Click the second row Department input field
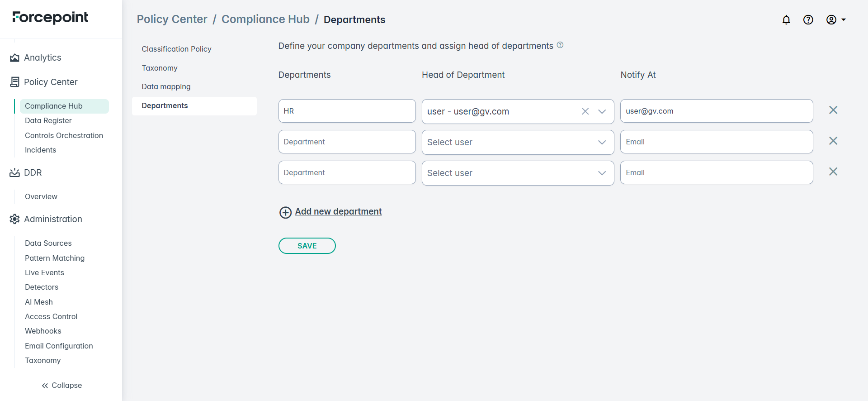Screen dimensions: 868x401 pos(347,142)
